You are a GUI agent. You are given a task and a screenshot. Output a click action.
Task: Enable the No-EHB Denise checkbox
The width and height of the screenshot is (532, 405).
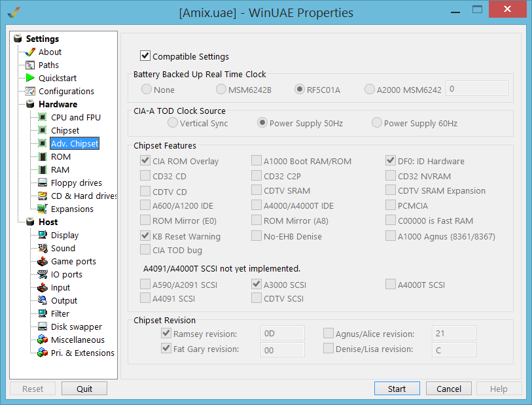[x=257, y=236]
